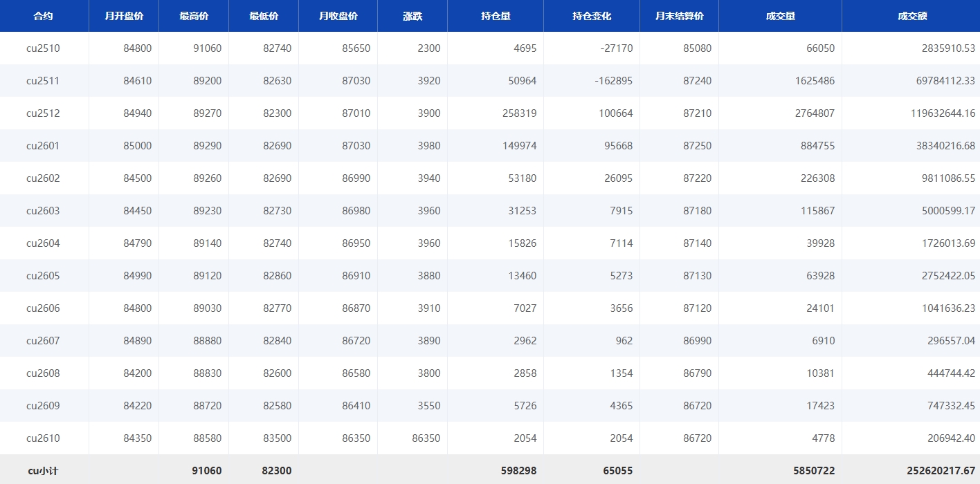
Task: Select the cu2510 contract row
Action: click(43, 48)
